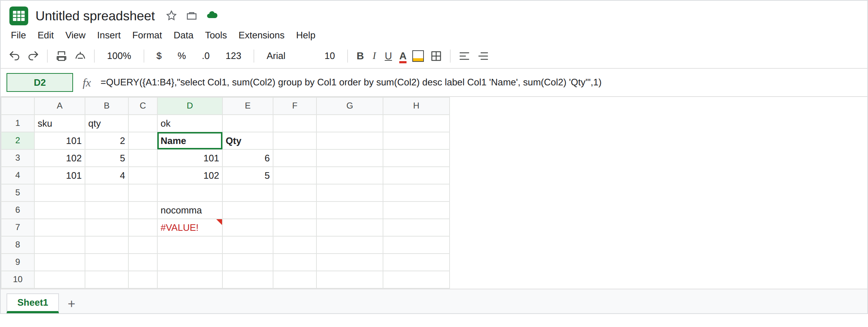This screenshot has width=868, height=327.
Task: Add a new sheet with plus button
Action: pos(72,304)
